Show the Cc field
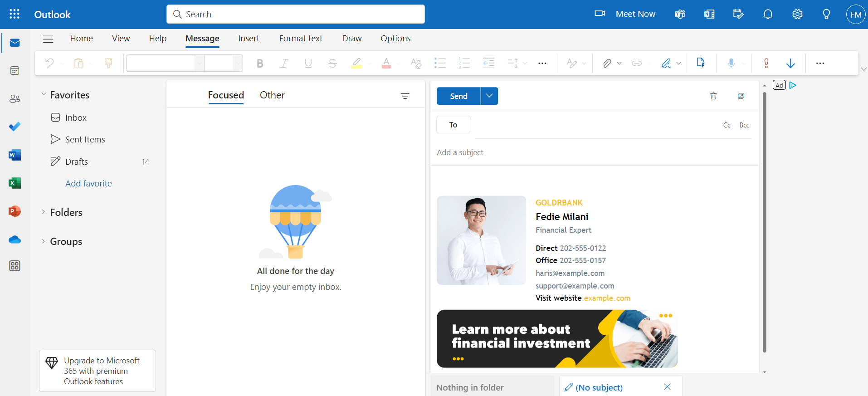868x396 pixels. click(x=727, y=125)
